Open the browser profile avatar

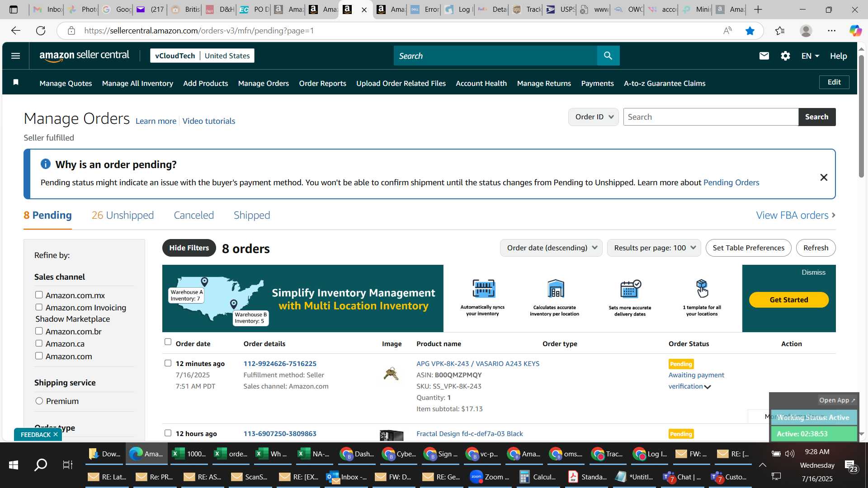tap(806, 31)
